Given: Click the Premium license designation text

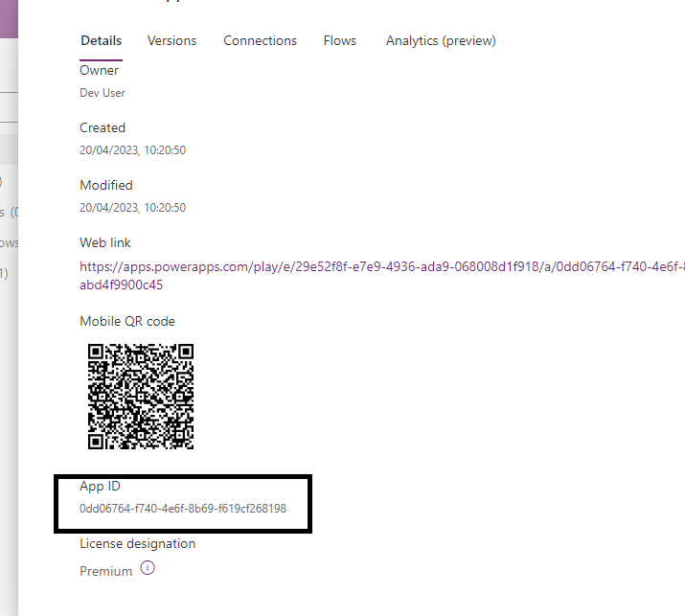Looking at the screenshot, I should pyautogui.click(x=105, y=571).
